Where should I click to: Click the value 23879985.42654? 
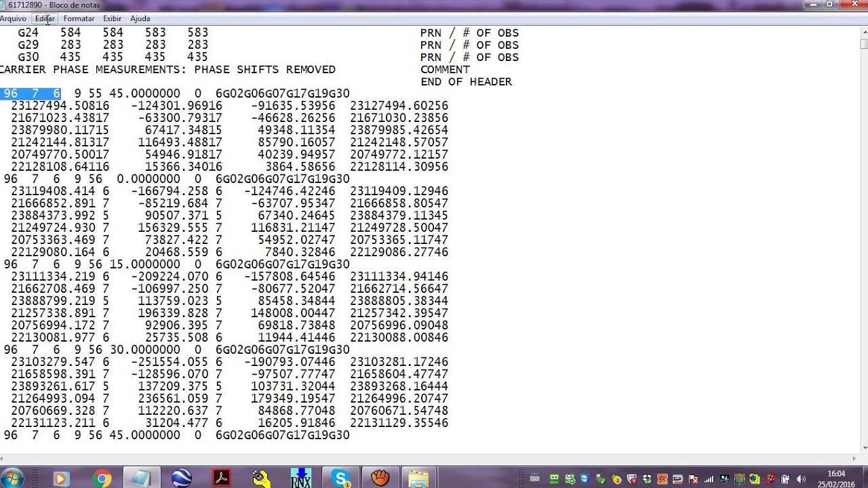[x=399, y=130]
